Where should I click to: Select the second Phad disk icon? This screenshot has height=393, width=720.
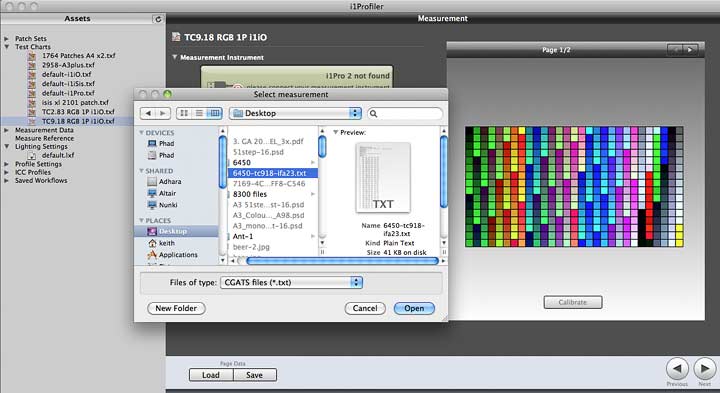152,155
